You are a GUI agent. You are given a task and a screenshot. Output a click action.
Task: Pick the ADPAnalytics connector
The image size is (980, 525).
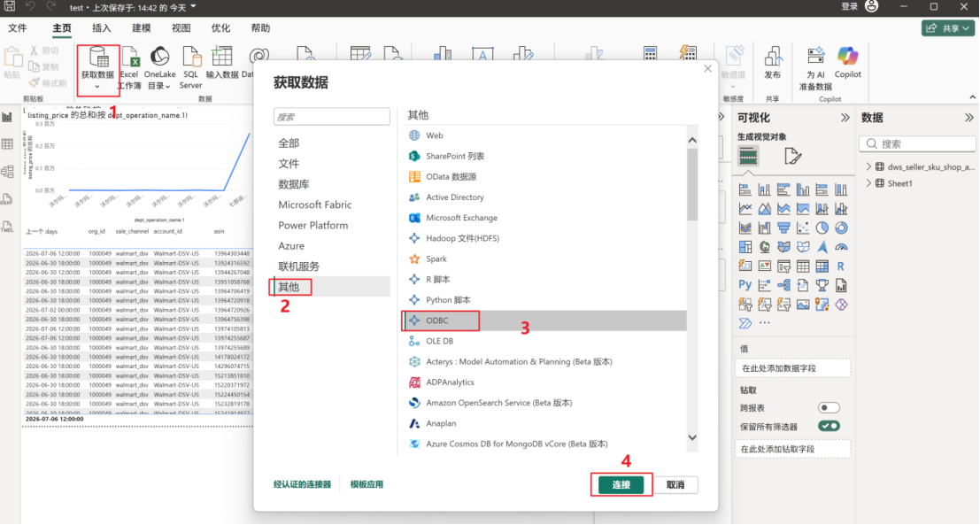[544, 382]
